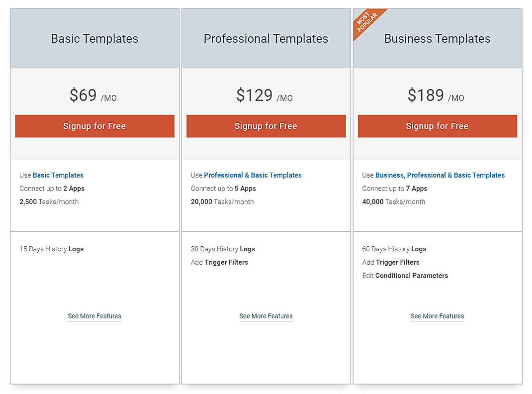The height and width of the screenshot is (394, 532).
Task: Click Signup for Free under Professional Templates
Action: click(266, 126)
